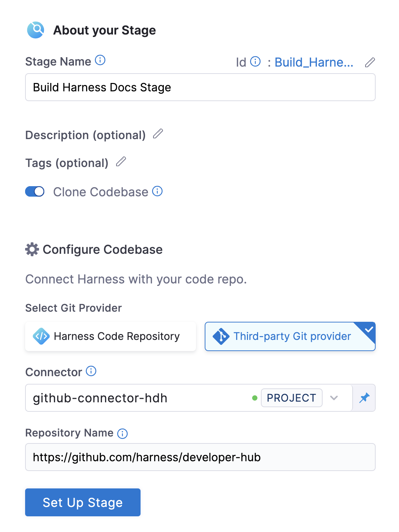Open the Build_Harne stage Id link
399x532 pixels.
[x=314, y=62]
